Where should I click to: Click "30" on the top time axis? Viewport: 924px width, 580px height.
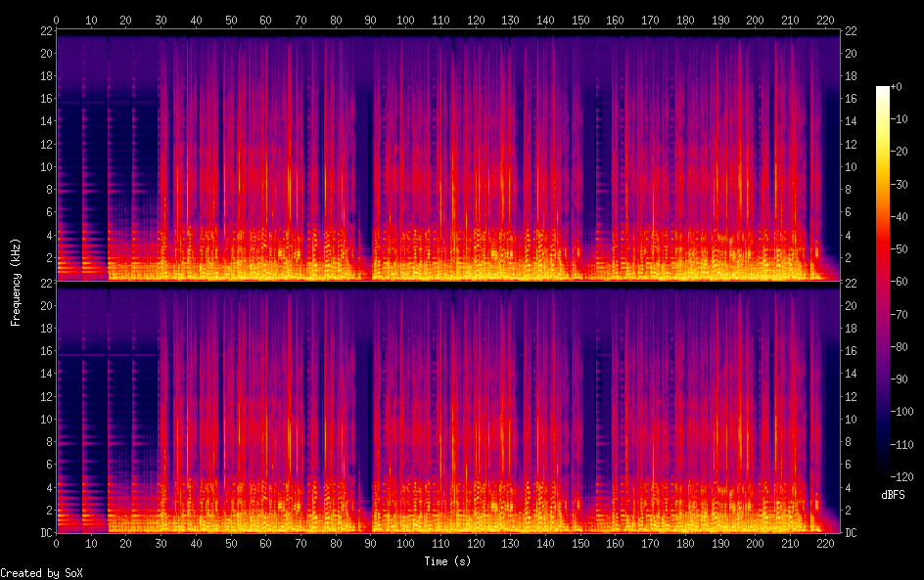[161, 20]
